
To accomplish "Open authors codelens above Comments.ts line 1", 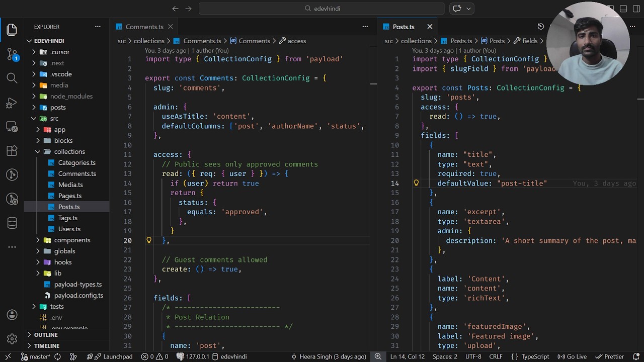I will [187, 50].
